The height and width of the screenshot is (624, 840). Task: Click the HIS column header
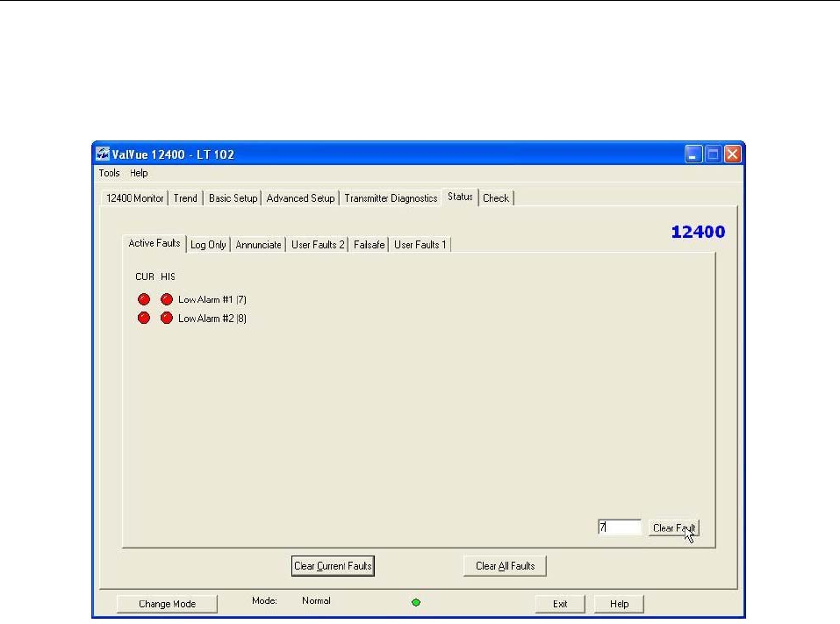168,276
